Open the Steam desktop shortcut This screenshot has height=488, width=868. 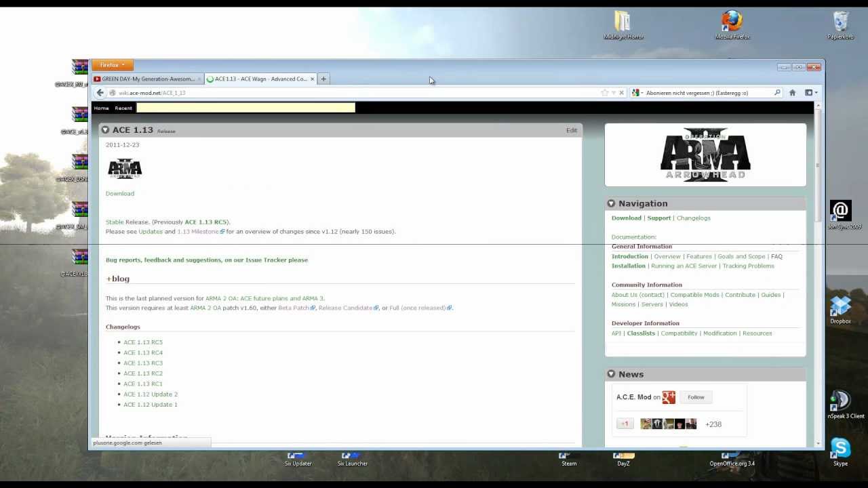pyautogui.click(x=569, y=460)
